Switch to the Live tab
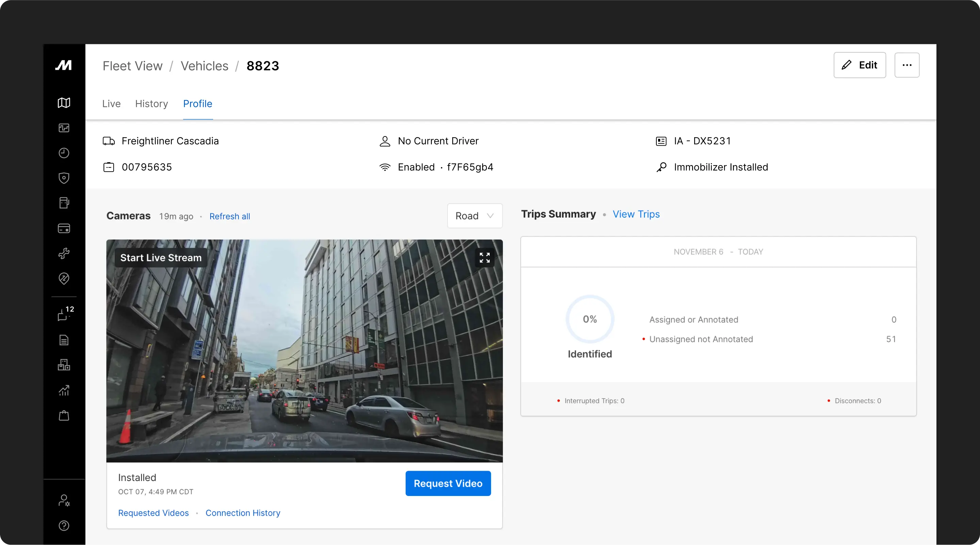980x545 pixels. click(x=111, y=103)
